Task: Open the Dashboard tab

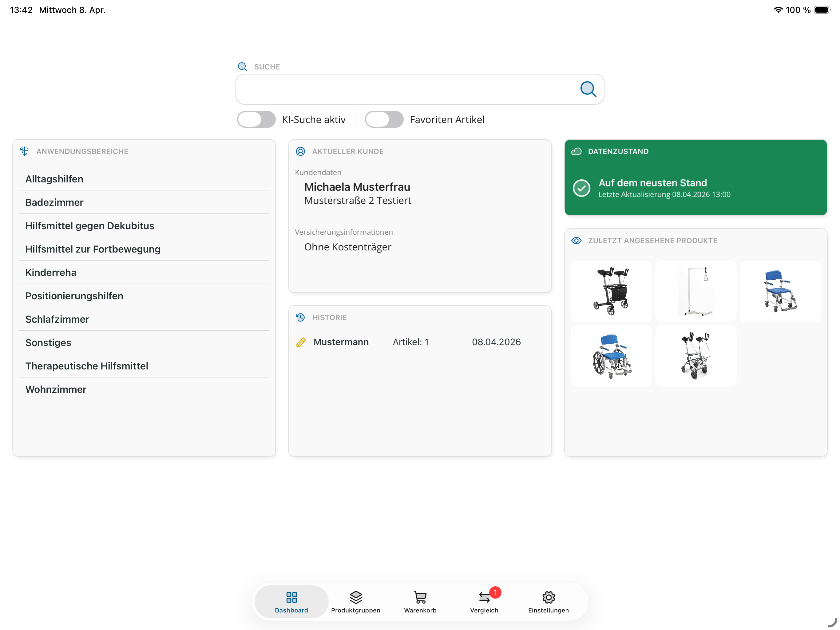Action: coord(291,602)
